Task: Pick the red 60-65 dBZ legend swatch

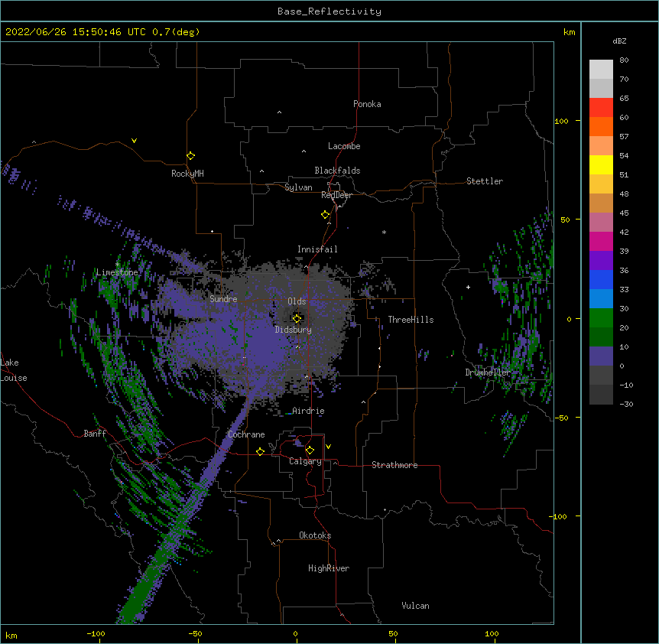Action: (x=601, y=107)
